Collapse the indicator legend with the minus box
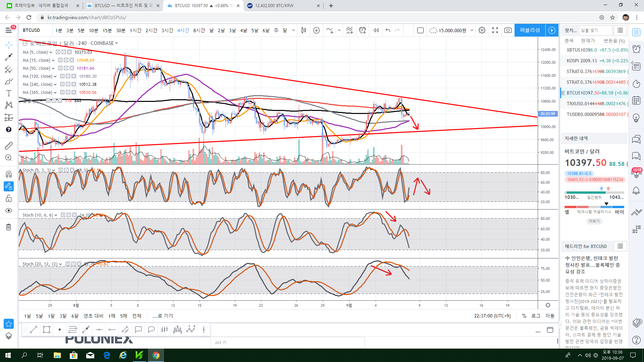The width and height of the screenshot is (644, 362). coord(25,43)
